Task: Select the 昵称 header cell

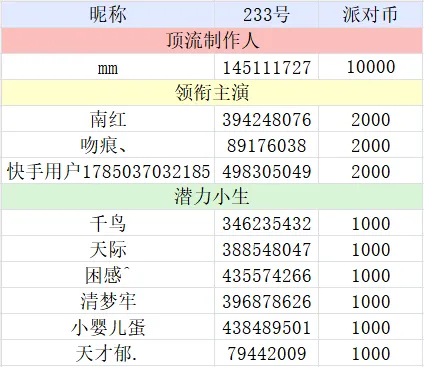Action: click(x=108, y=14)
